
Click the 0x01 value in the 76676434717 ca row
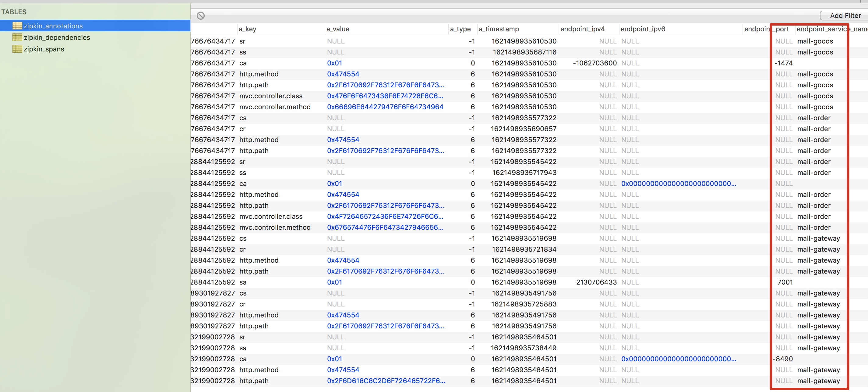click(x=335, y=63)
